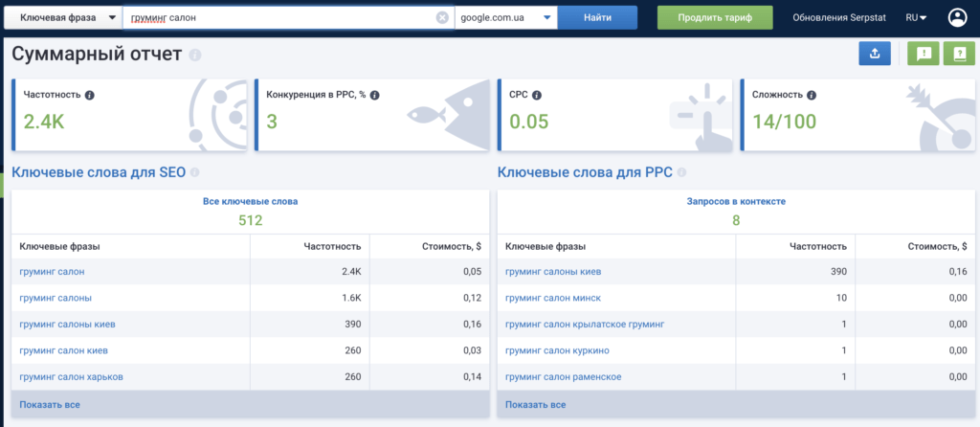Open the feedback exclamation speech bubble icon

point(924,54)
